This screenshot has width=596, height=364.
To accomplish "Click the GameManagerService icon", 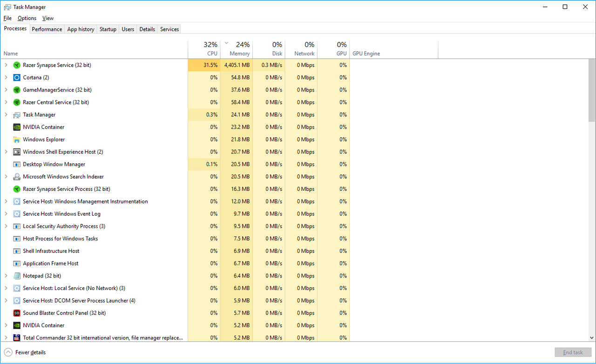I will click(17, 90).
